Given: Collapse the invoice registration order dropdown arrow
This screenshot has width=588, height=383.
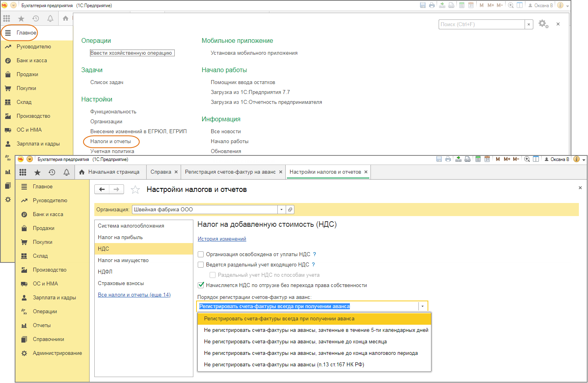Looking at the screenshot, I should click(x=423, y=306).
